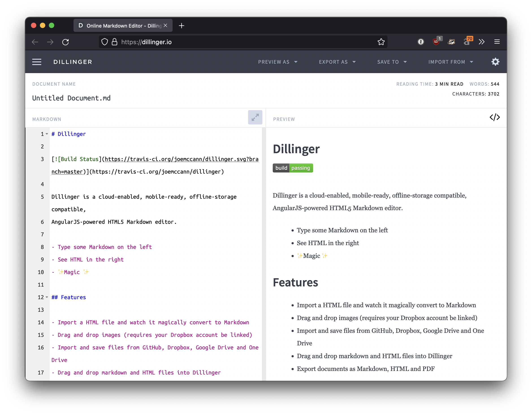Open Dillinger's sidebar hamburger menu
Screen dimensions: 532x414
[x=37, y=62]
